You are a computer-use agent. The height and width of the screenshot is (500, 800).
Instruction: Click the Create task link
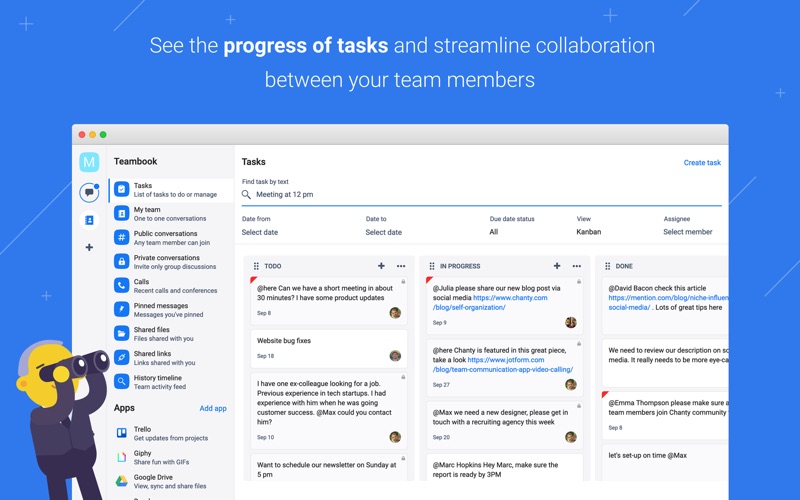click(x=702, y=163)
